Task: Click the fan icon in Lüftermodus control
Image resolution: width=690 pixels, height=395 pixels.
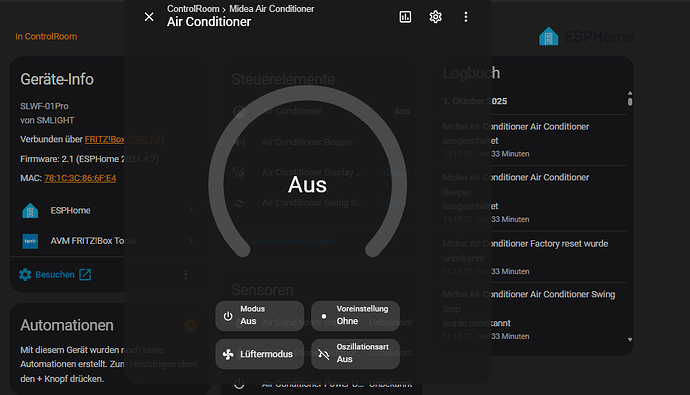Action: [x=228, y=354]
